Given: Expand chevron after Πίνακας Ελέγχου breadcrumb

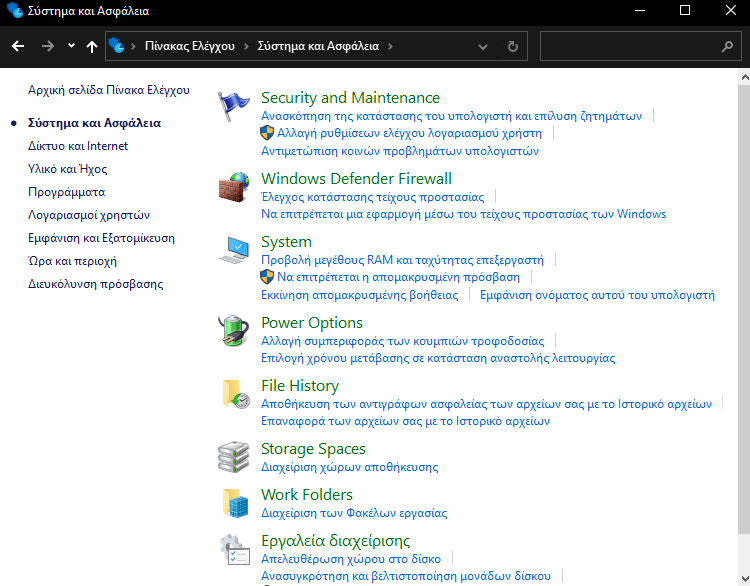Looking at the screenshot, I should point(246,46).
